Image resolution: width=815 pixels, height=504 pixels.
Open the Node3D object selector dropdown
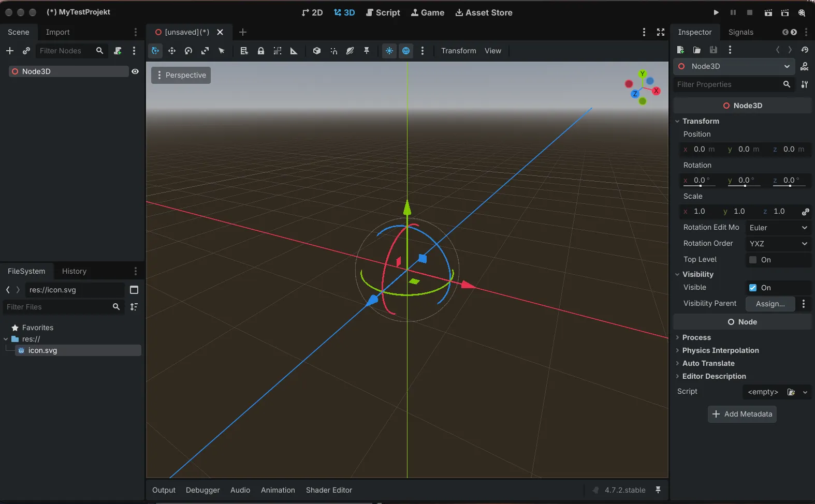(734, 66)
